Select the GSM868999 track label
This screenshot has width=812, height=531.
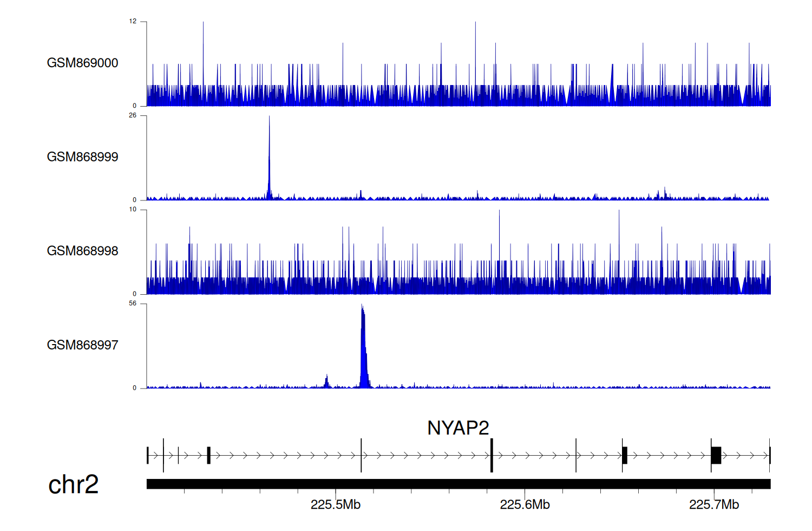coord(82,157)
